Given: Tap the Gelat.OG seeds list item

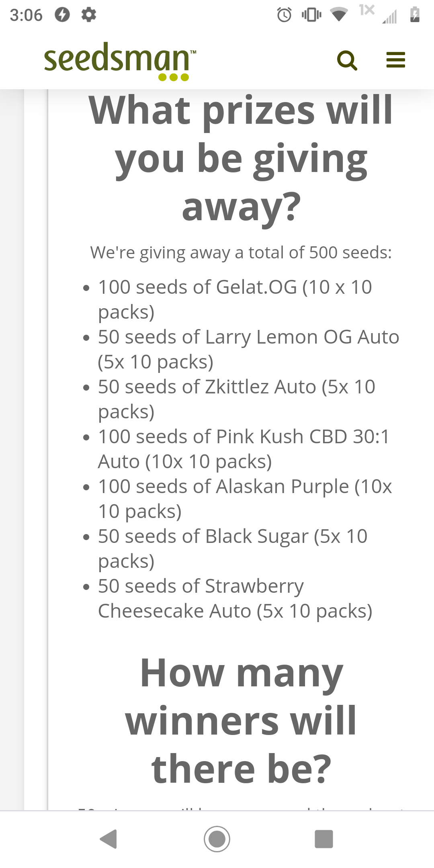Looking at the screenshot, I should pyautogui.click(x=235, y=299).
